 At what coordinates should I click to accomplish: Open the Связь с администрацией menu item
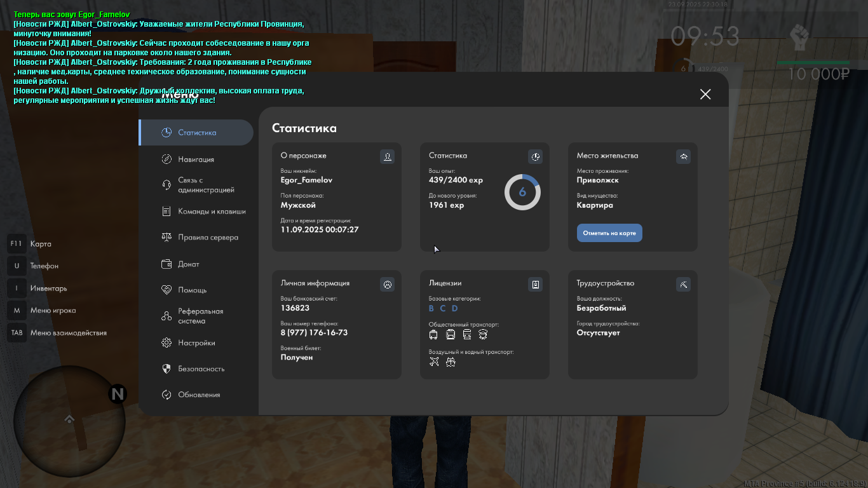[196, 185]
